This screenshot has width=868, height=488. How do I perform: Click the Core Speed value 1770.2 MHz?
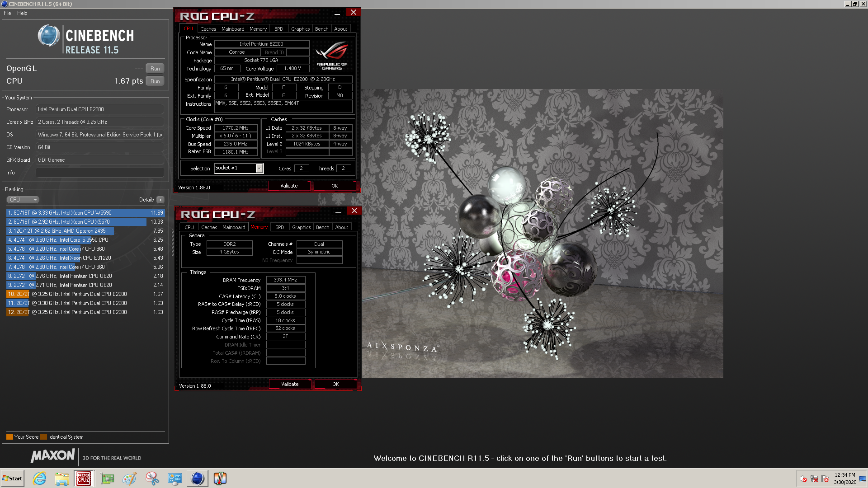(236, 128)
